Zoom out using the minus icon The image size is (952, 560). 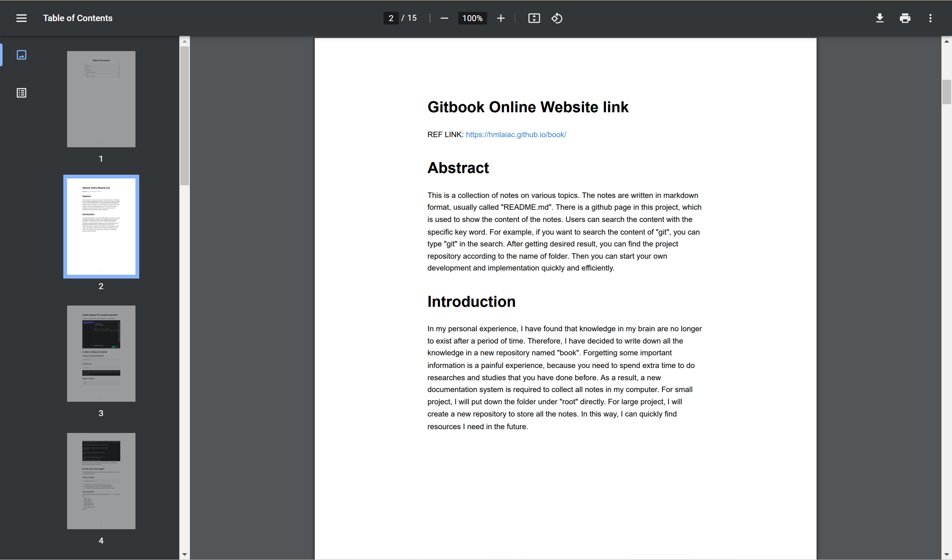(444, 18)
